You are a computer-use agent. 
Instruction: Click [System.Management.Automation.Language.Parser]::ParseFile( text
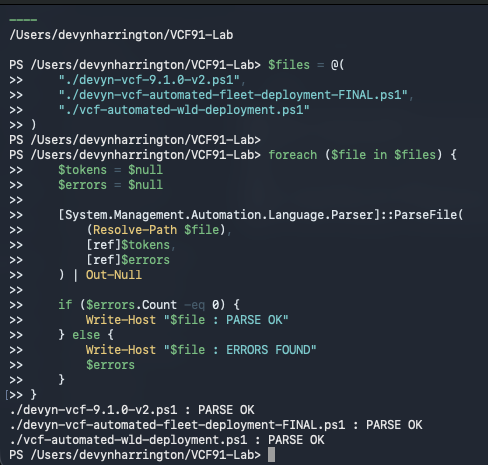pos(261,215)
